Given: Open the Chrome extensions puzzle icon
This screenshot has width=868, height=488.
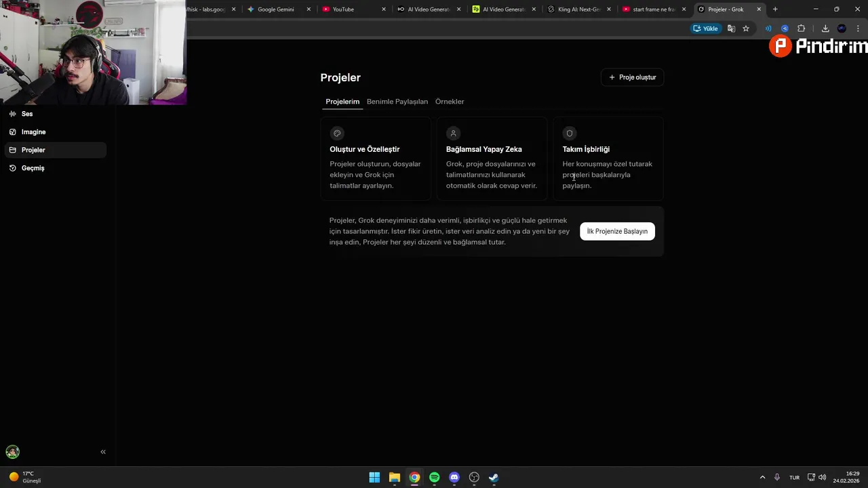Looking at the screenshot, I should (x=801, y=28).
